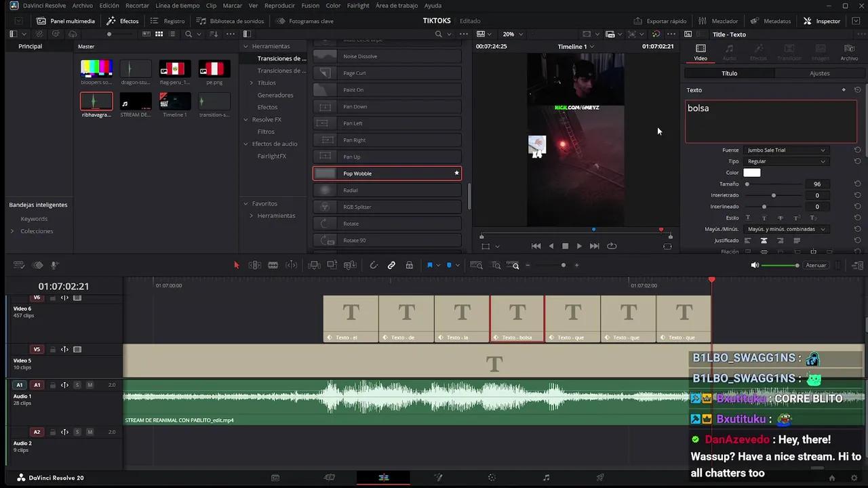
Task: Activate the Snapping magnet icon
Action: [x=374, y=265]
